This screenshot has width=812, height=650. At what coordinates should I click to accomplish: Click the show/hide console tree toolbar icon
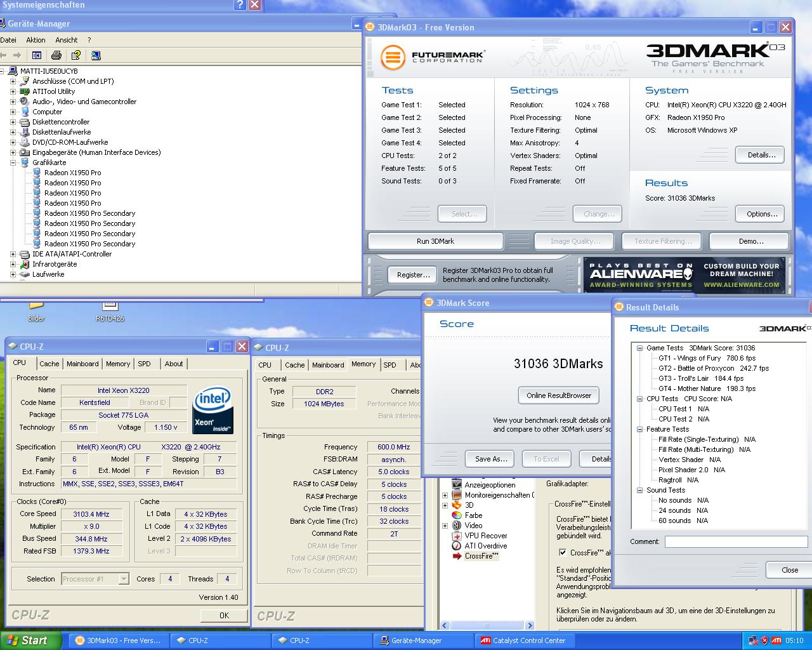pyautogui.click(x=37, y=55)
